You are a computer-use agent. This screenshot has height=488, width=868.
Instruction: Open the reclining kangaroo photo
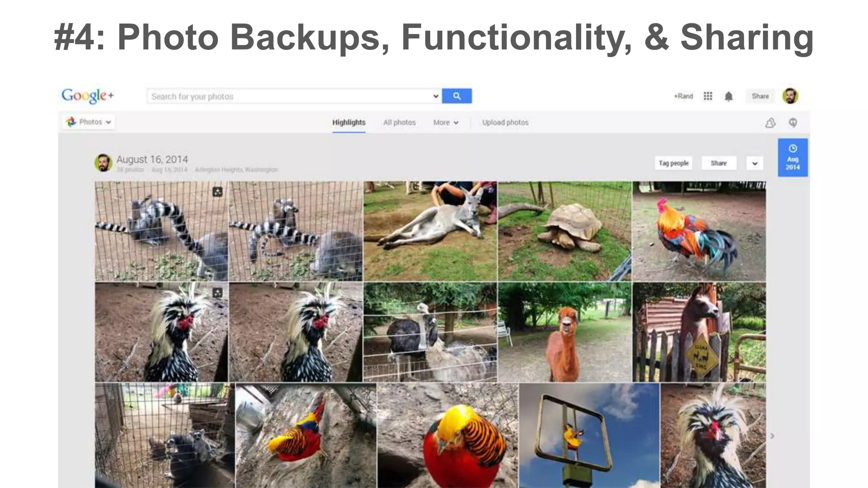click(430, 231)
